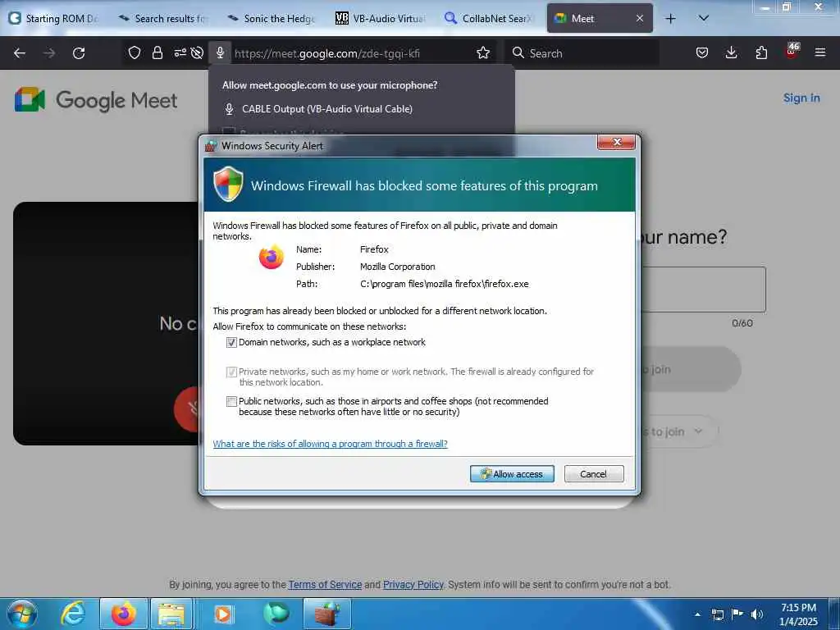Image resolution: width=840 pixels, height=630 pixels.
Task: List all tabs dropdown arrow
Action: click(704, 18)
